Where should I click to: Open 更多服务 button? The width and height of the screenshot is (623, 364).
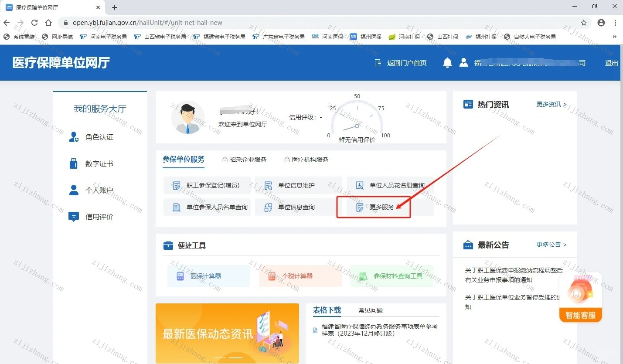(390, 207)
